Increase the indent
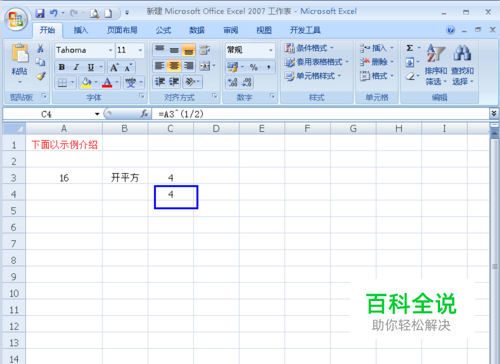This screenshot has width=500, height=364. (174, 82)
